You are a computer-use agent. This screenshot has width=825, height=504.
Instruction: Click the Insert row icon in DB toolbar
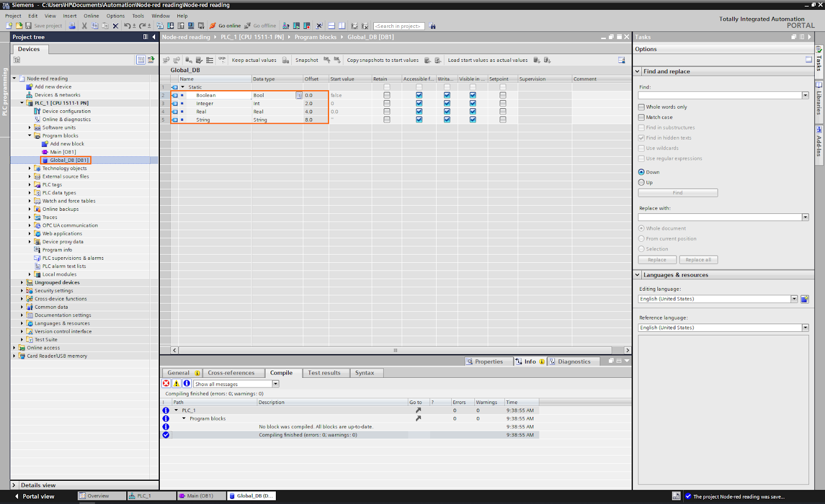(166, 60)
